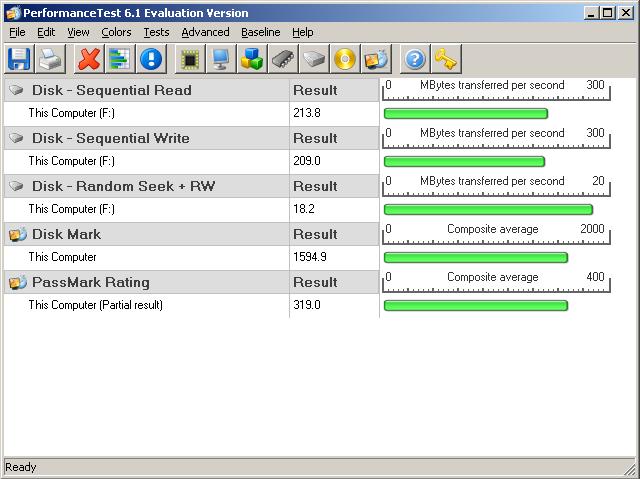Click the disk icon beside Random Seek heading
640x479 pixels.
pos(16,186)
